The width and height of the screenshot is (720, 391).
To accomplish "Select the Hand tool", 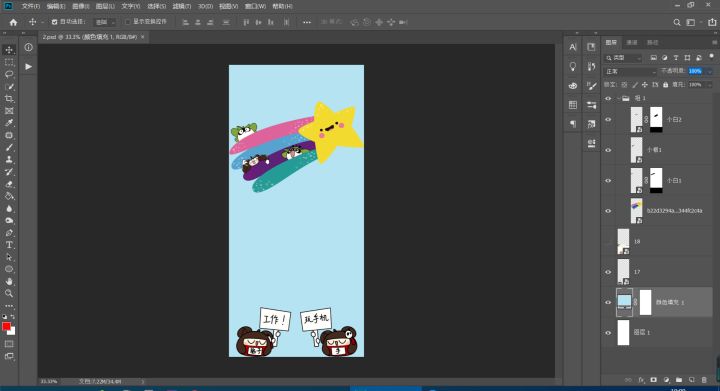I will [x=9, y=281].
